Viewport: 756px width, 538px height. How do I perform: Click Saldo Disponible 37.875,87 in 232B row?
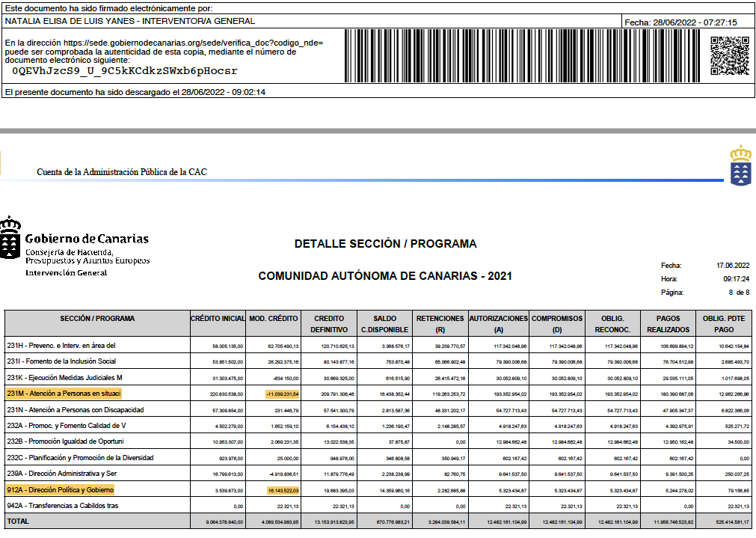(x=399, y=442)
